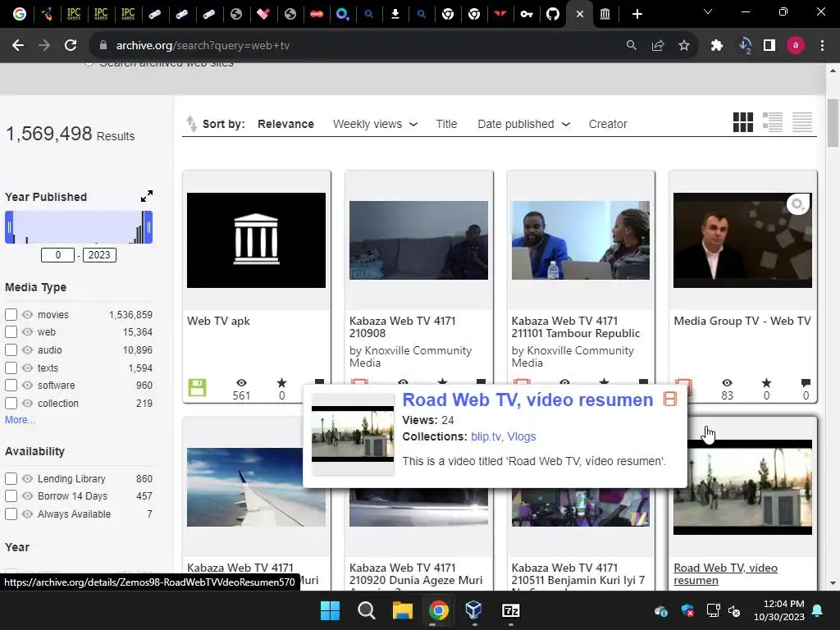The height and width of the screenshot is (630, 840).
Task: Check the Lending Library checkbox
Action: click(11, 478)
